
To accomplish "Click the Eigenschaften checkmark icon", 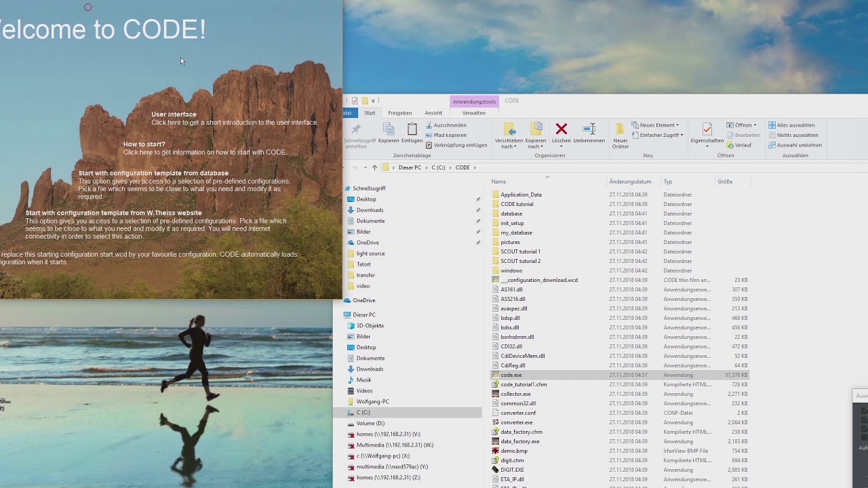I will pyautogui.click(x=707, y=129).
